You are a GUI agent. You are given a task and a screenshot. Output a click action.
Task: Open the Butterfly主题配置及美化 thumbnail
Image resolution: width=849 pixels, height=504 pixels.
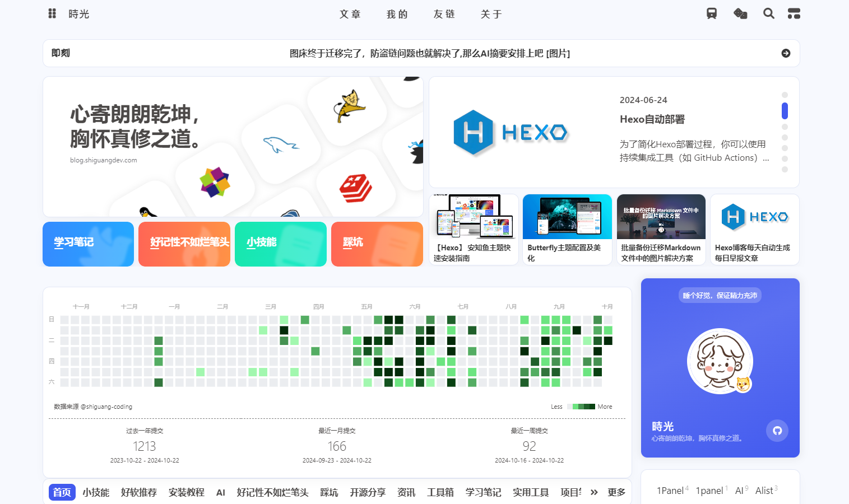coord(567,217)
